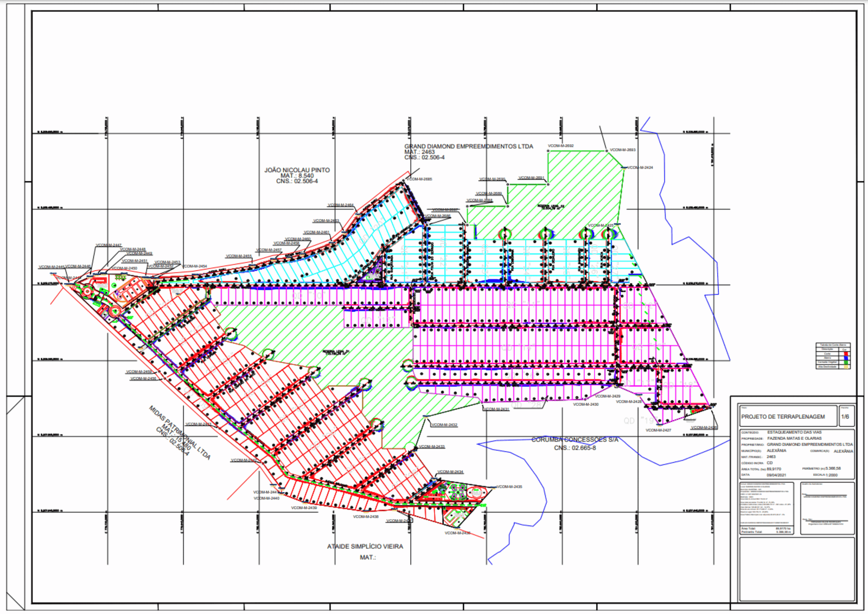Viewport: 868px width, 614px height.
Task: Select the JOÃO NICOLAU PINTO neighbor label
Action: pyautogui.click(x=297, y=170)
